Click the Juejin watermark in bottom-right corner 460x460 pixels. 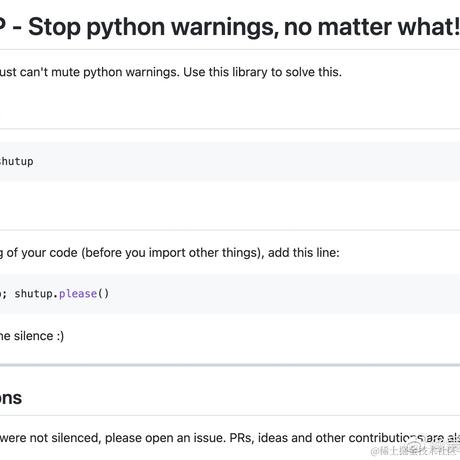point(415,450)
